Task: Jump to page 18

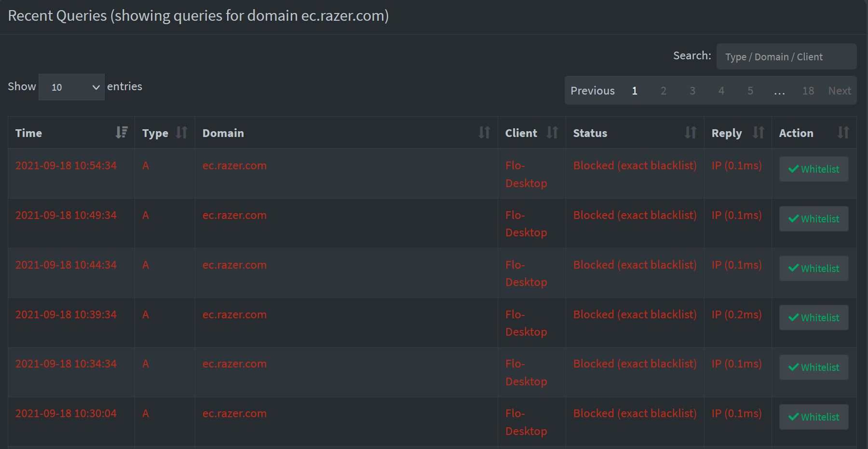Action: pos(808,91)
